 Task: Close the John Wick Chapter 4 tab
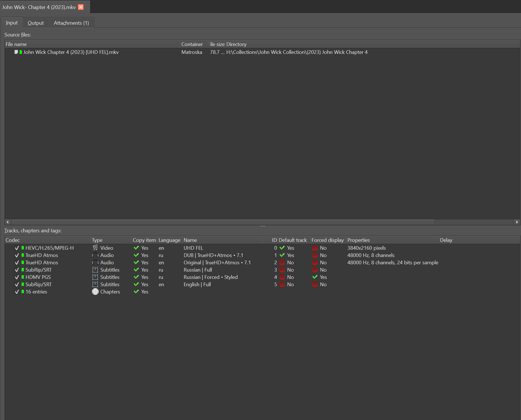81,7
